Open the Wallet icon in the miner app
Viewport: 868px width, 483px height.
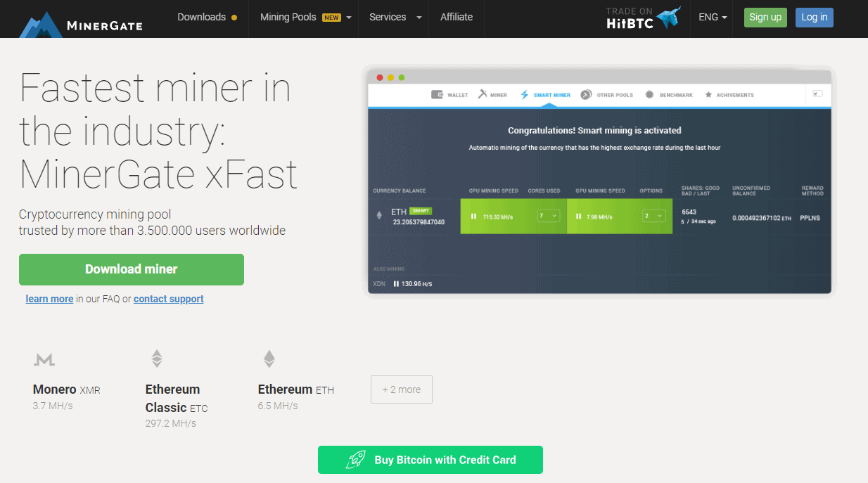(x=437, y=95)
